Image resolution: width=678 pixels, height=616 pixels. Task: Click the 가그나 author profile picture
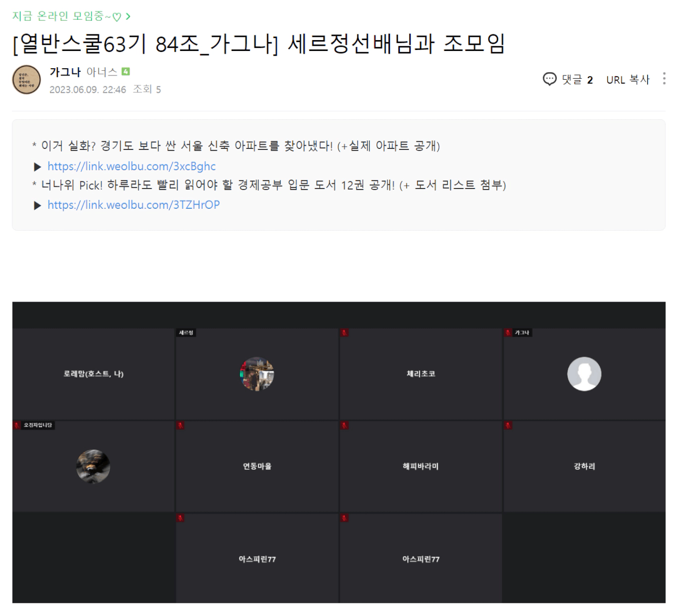click(27, 80)
